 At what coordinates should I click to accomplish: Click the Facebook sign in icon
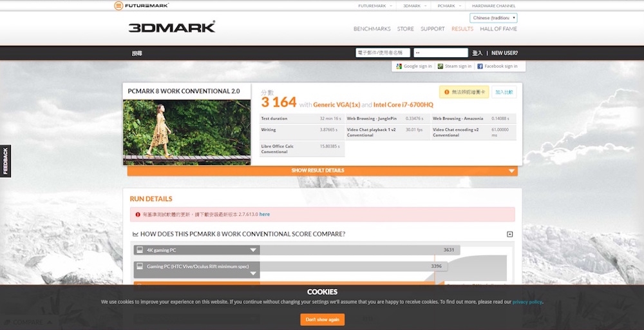pyautogui.click(x=480, y=66)
